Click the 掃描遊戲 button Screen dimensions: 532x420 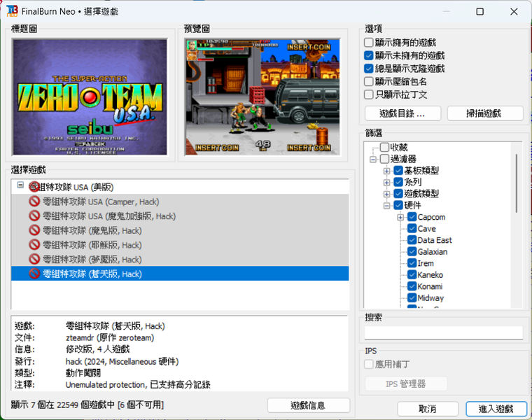(485, 113)
